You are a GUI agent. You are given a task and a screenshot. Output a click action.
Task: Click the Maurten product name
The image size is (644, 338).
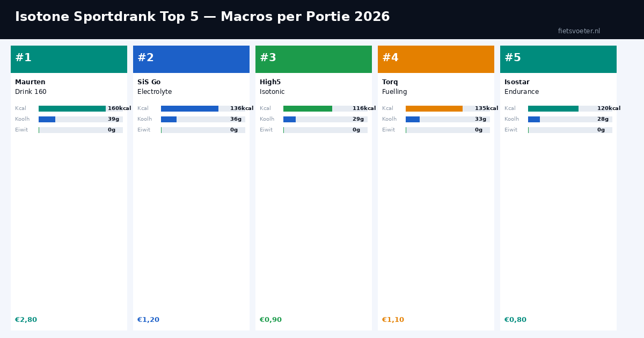coord(30,82)
